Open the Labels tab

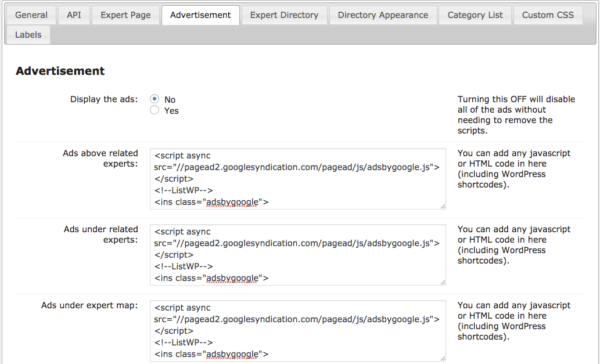[28, 35]
